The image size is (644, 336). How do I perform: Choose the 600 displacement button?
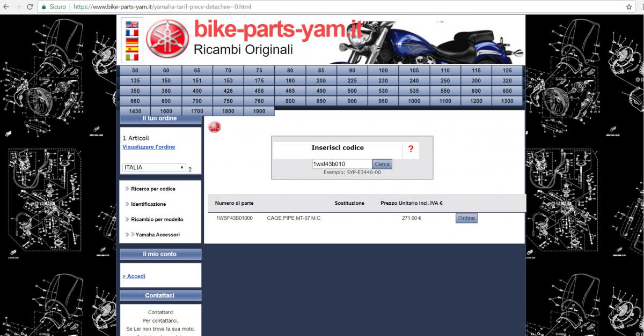tap(476, 91)
